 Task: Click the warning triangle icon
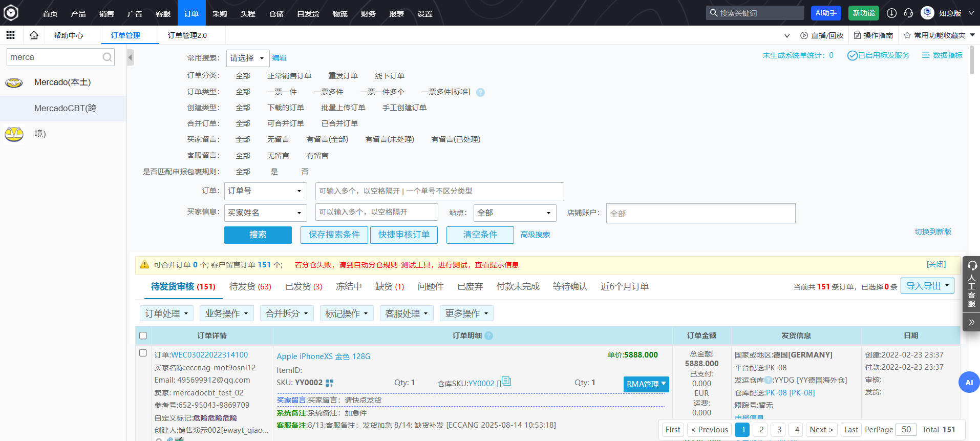click(144, 264)
